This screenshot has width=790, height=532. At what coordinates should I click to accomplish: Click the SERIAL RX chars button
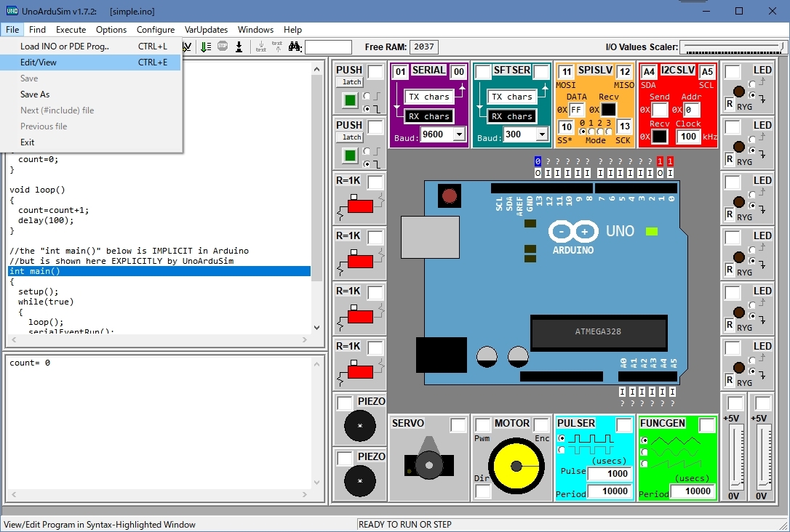428,116
